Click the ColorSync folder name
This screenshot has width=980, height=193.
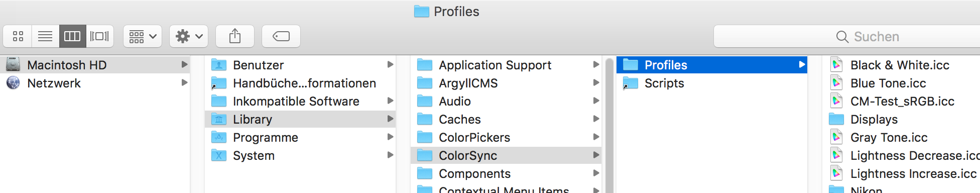(x=468, y=155)
